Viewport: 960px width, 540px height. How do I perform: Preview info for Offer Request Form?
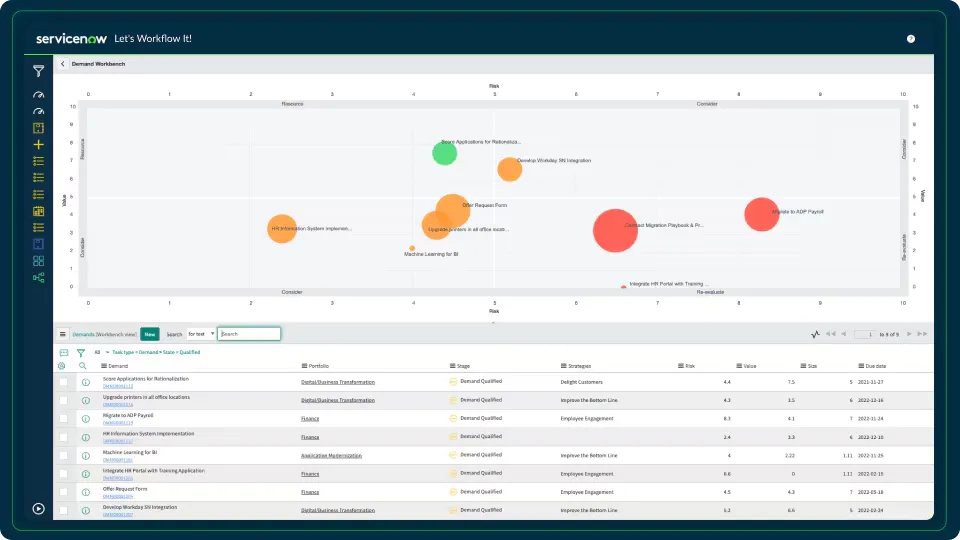pos(86,492)
